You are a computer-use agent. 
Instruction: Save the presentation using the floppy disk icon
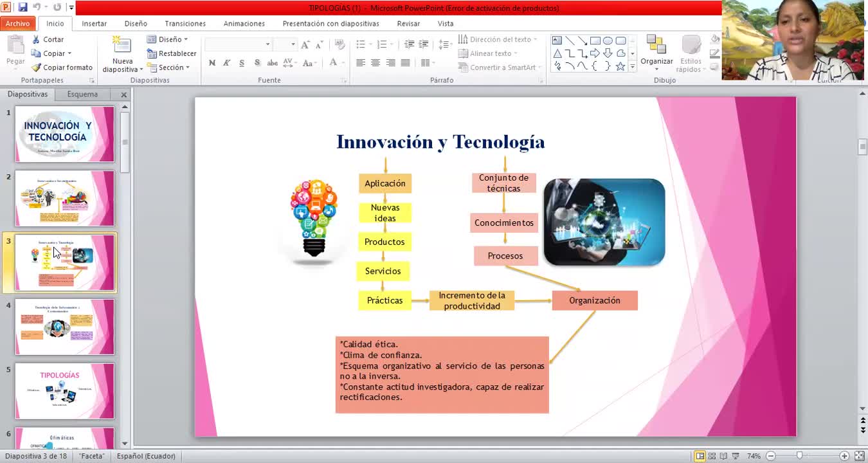point(23,8)
